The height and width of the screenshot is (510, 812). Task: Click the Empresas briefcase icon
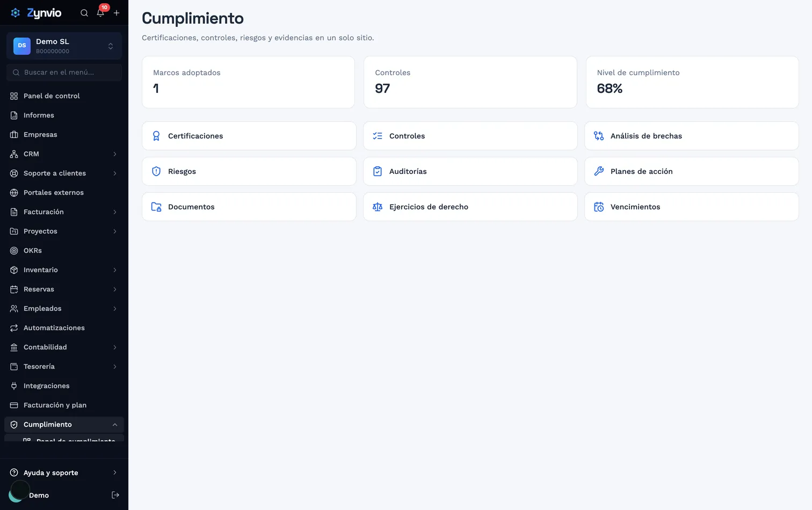14,135
